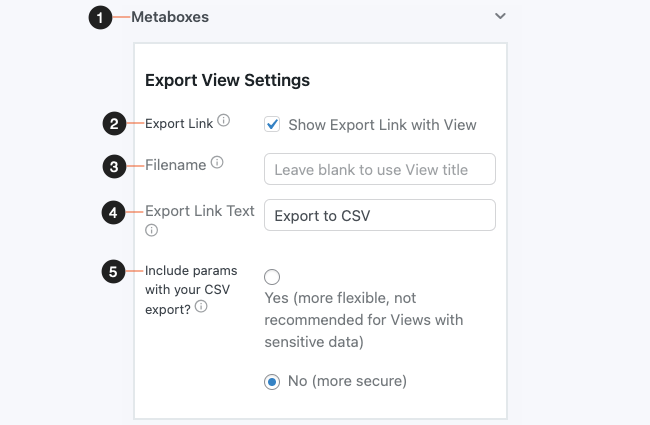Screen dimensions: 650x425
Task: Click annotation marker number 5
Action: [x=113, y=272]
